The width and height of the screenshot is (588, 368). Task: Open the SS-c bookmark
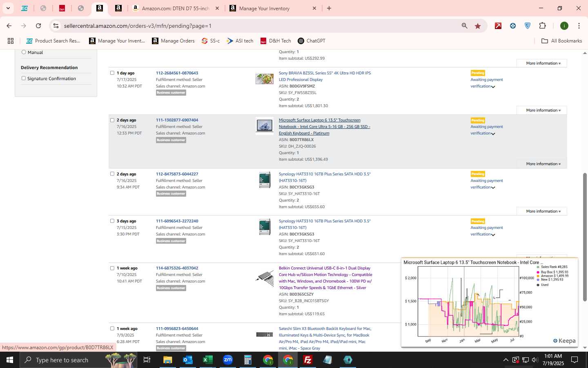(211, 41)
